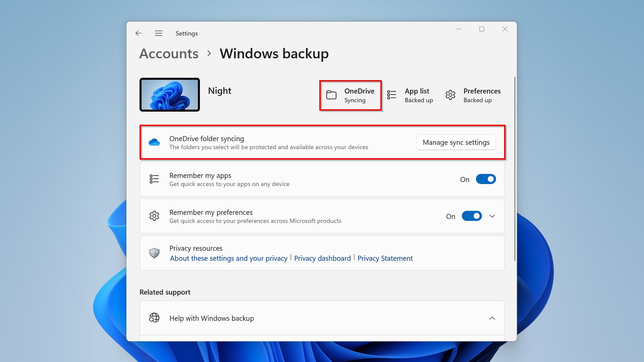The width and height of the screenshot is (644, 362).
Task: Click the Remember my preferences gear icon
Action: click(154, 216)
